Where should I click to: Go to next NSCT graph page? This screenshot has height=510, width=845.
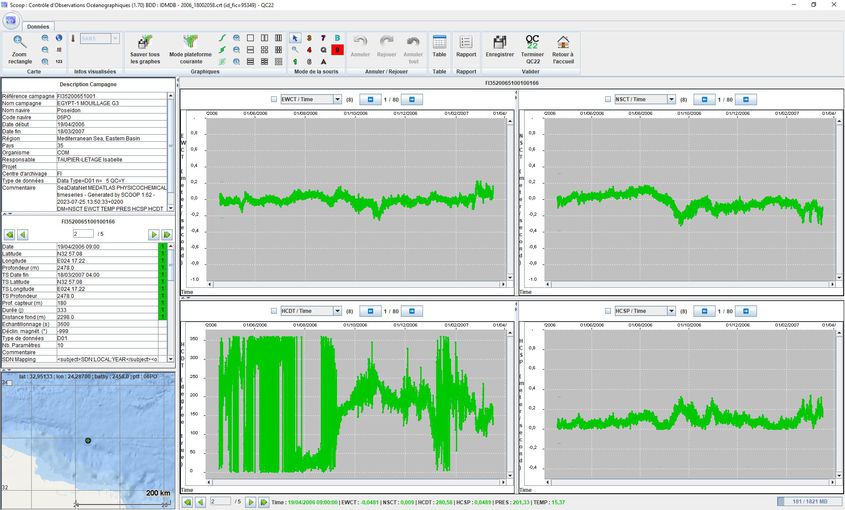[746, 99]
